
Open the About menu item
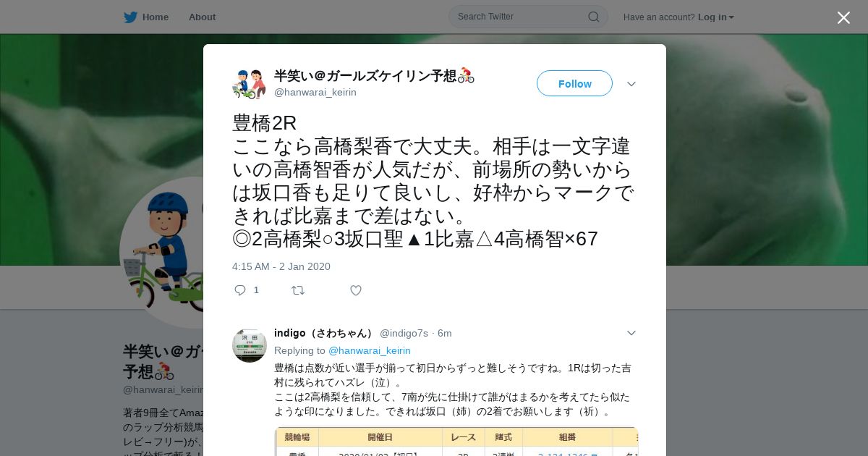[202, 17]
